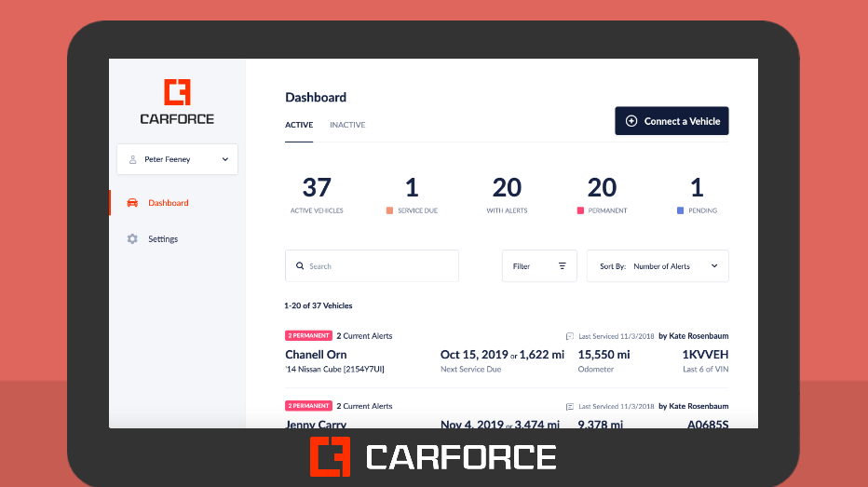The width and height of the screenshot is (868, 487).
Task: Click the 1KVVEH VIN value
Action: pyautogui.click(x=705, y=355)
